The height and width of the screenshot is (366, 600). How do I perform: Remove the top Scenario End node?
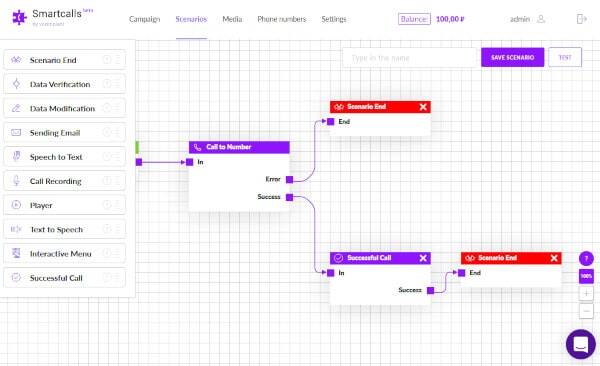[423, 107]
